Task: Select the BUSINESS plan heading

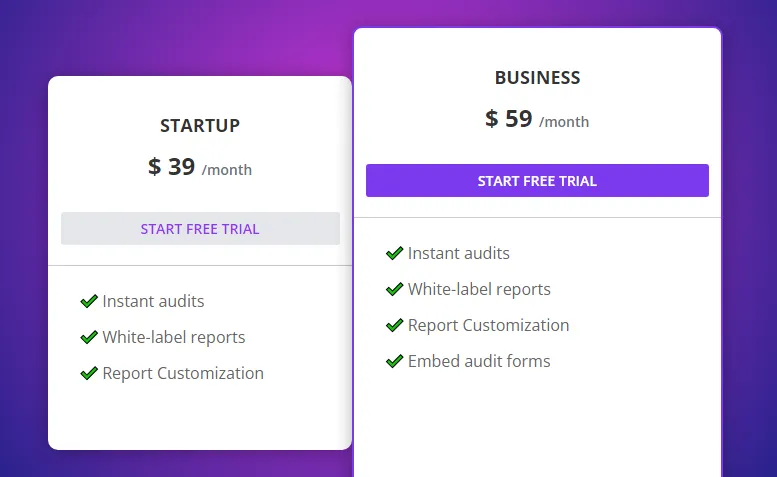Action: click(x=537, y=77)
